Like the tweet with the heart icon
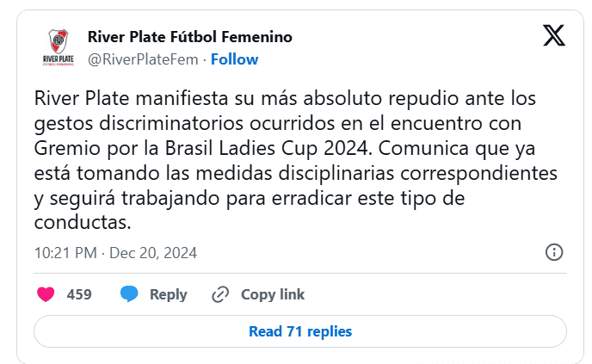Viewport: 592px width, 364px height. click(x=46, y=294)
